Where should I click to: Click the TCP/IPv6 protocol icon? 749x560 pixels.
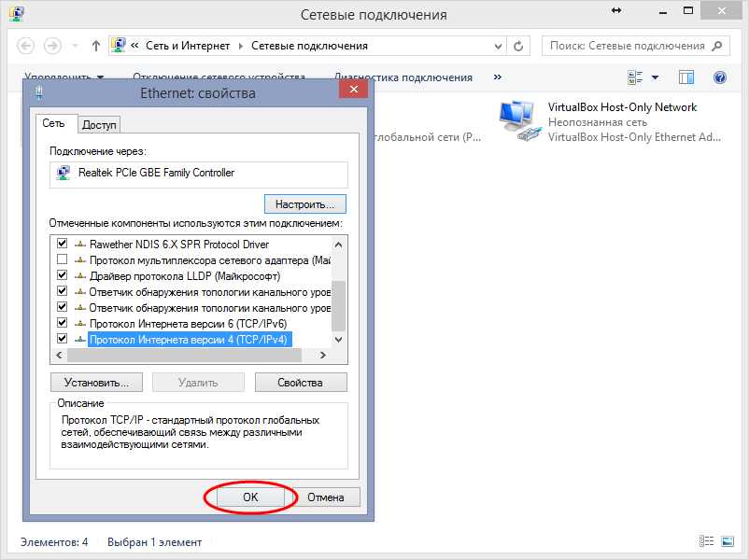click(x=80, y=324)
